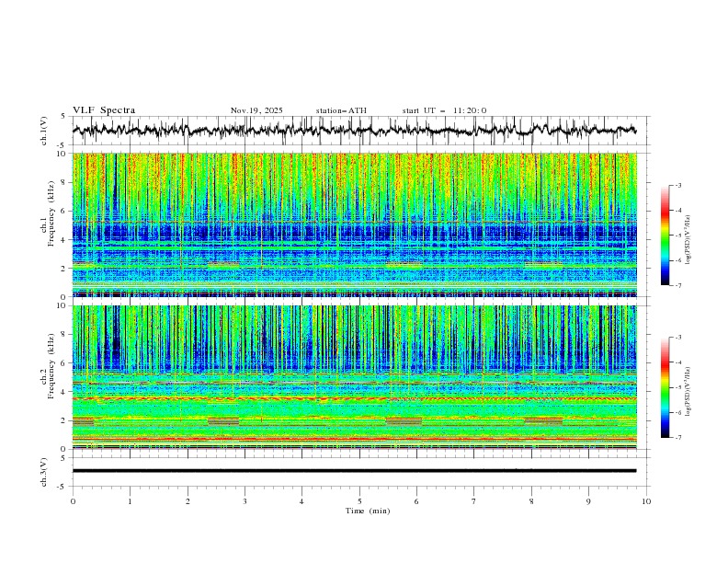Click the ch.1 spectrogram panel

[354, 224]
